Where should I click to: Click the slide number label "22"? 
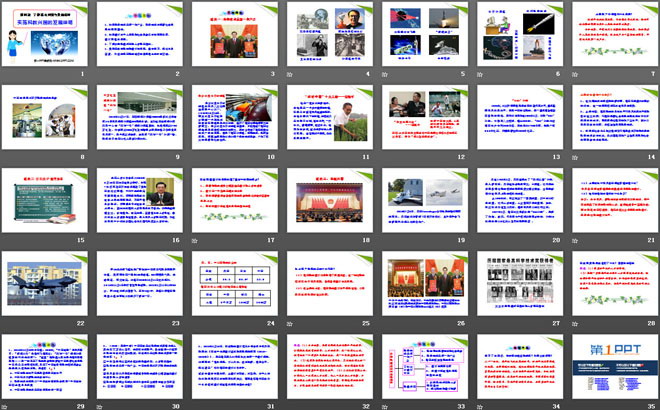click(81, 323)
